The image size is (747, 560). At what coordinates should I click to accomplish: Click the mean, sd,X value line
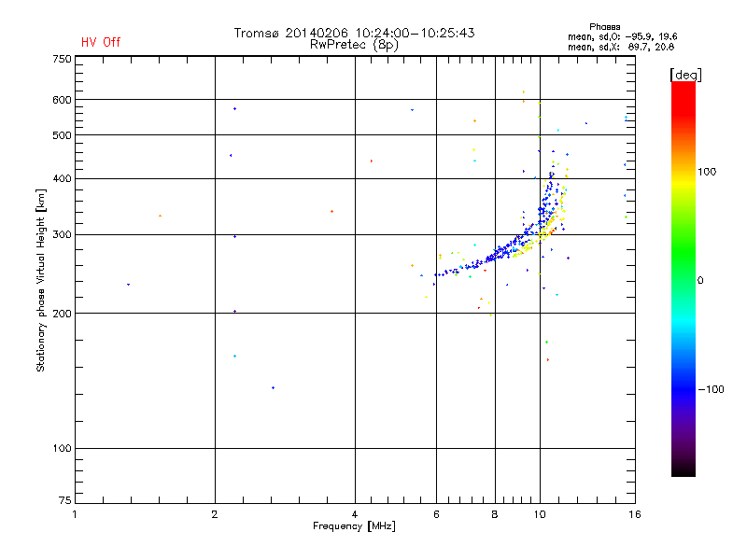coord(621,47)
